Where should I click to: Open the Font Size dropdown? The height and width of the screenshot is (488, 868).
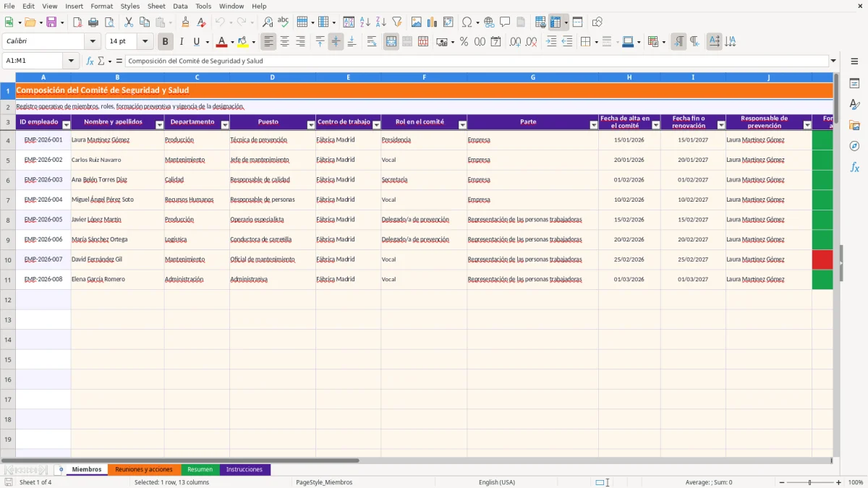point(145,41)
